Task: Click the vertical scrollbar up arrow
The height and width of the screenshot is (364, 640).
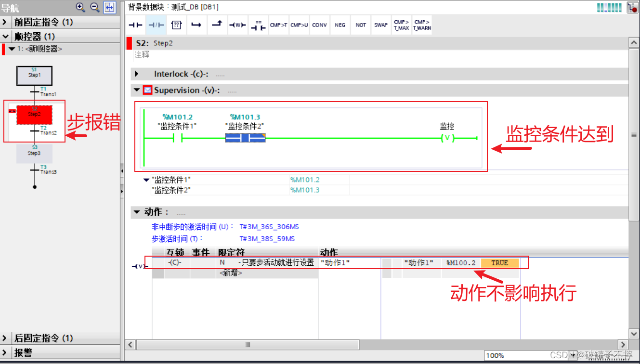Action: coord(634,43)
